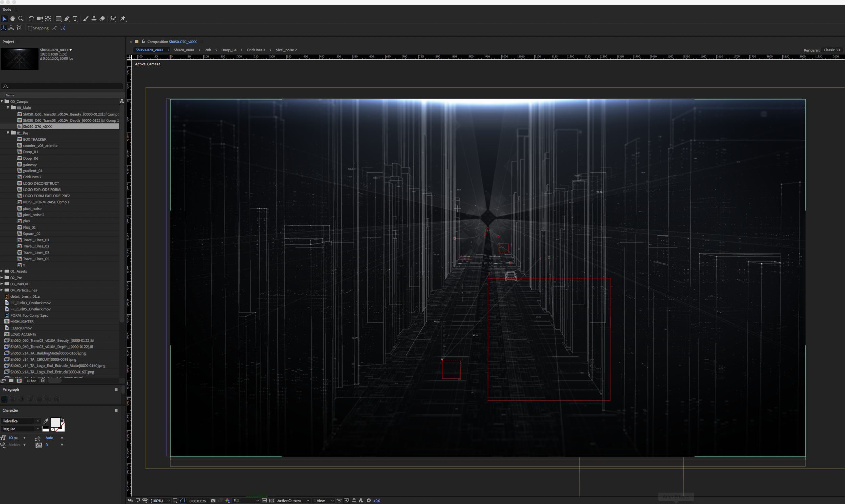Image resolution: width=845 pixels, height=504 pixels.
Task: Collapse the 01_Pre folder
Action: pos(8,133)
